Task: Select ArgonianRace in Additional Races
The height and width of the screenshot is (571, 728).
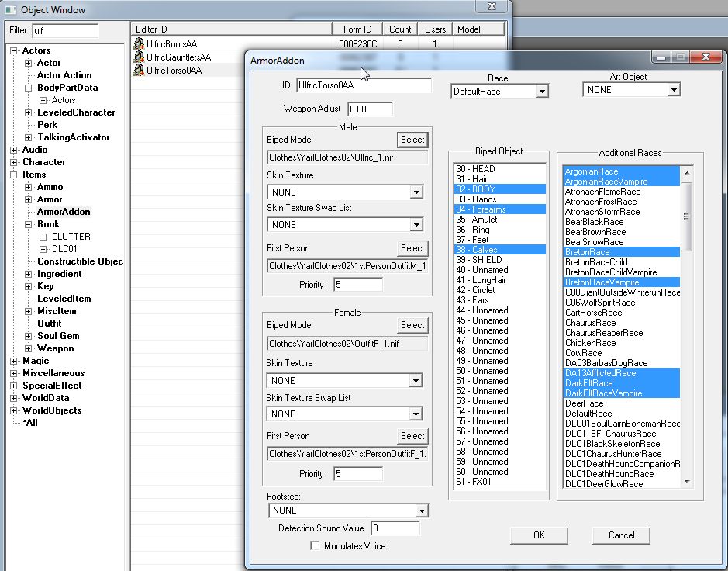Action: (x=621, y=171)
